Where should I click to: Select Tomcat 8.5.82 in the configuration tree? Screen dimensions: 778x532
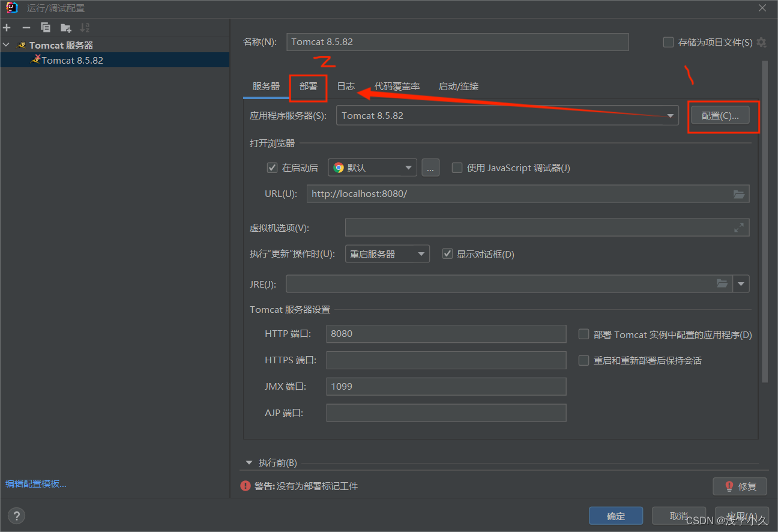pos(114,60)
